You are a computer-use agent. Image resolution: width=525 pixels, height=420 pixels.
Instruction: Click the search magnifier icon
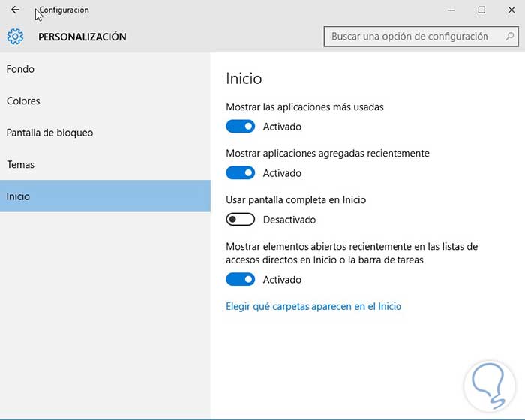point(509,36)
